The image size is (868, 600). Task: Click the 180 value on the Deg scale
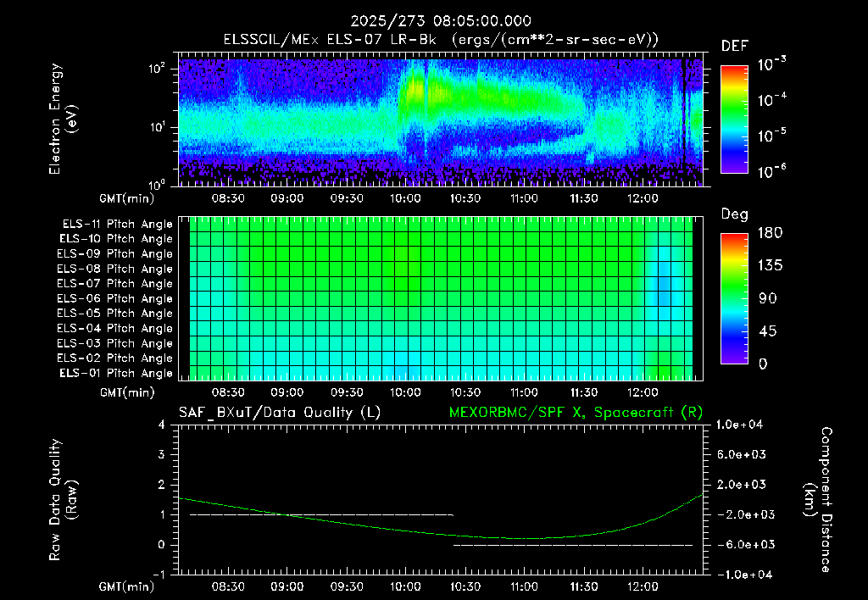point(770,233)
